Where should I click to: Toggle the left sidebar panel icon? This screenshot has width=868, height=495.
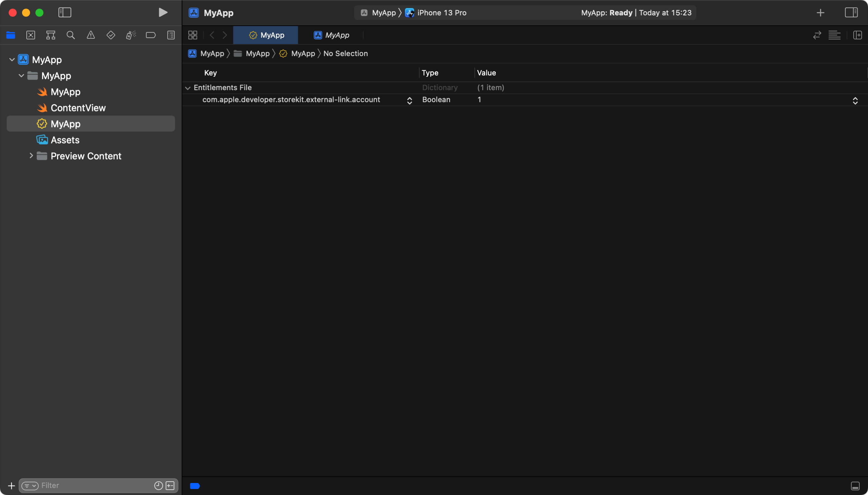(64, 12)
